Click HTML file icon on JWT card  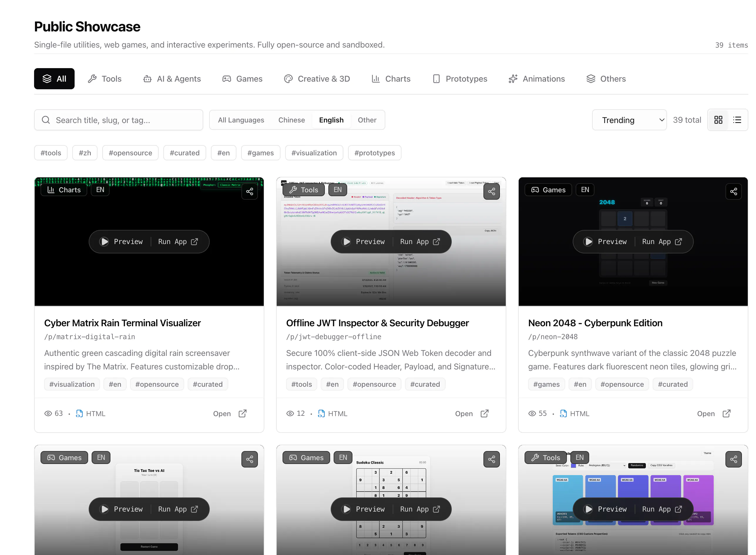[321, 413]
